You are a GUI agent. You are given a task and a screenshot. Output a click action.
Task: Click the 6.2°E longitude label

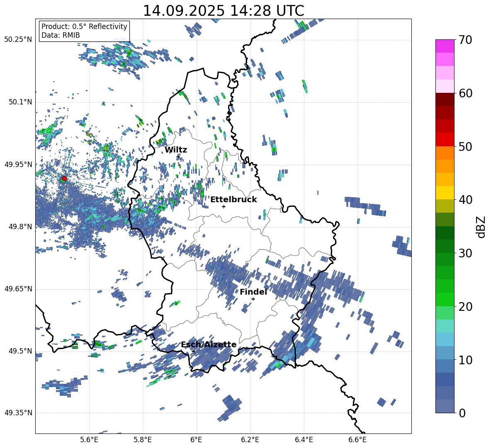coord(250,440)
